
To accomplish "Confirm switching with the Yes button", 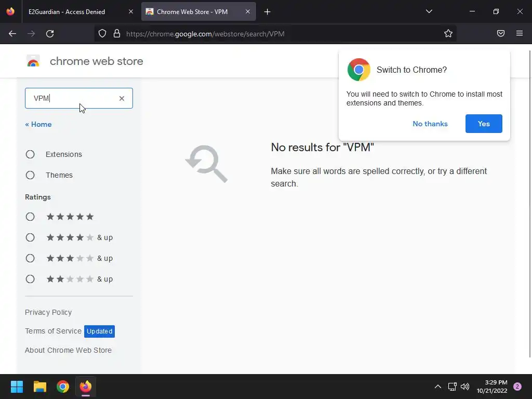I will 484,124.
